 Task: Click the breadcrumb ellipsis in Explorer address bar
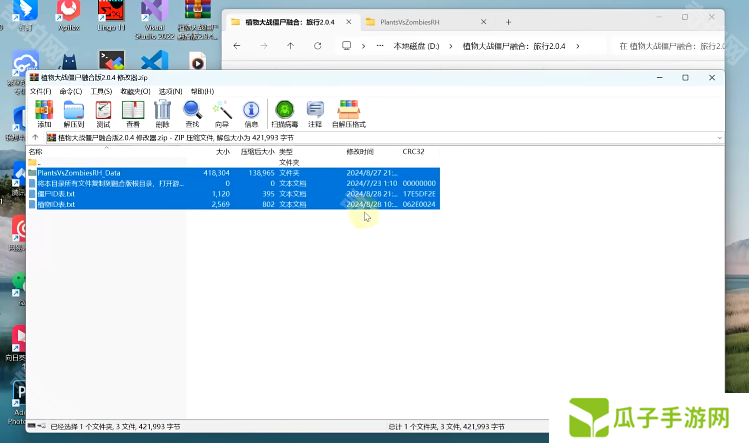[x=380, y=46]
